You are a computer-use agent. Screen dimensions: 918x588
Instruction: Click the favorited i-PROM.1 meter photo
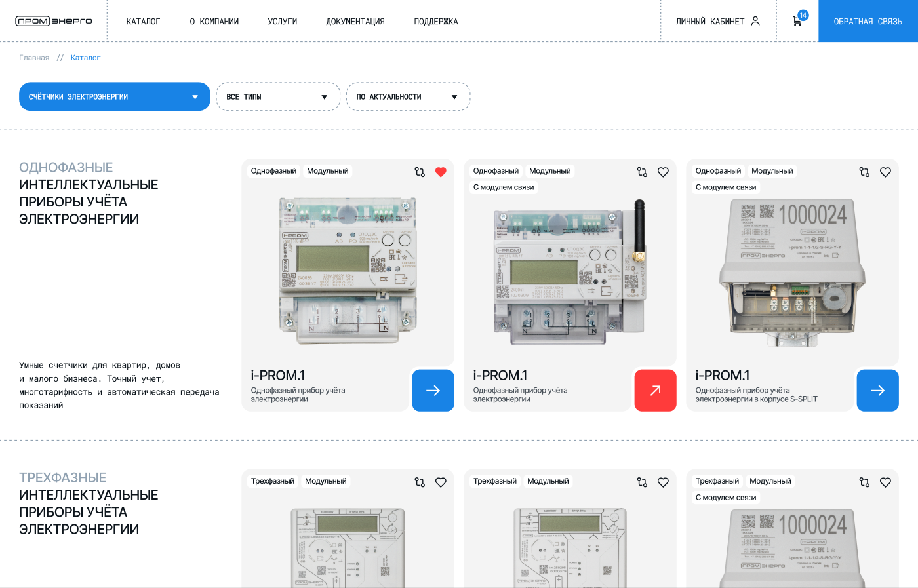coord(348,271)
